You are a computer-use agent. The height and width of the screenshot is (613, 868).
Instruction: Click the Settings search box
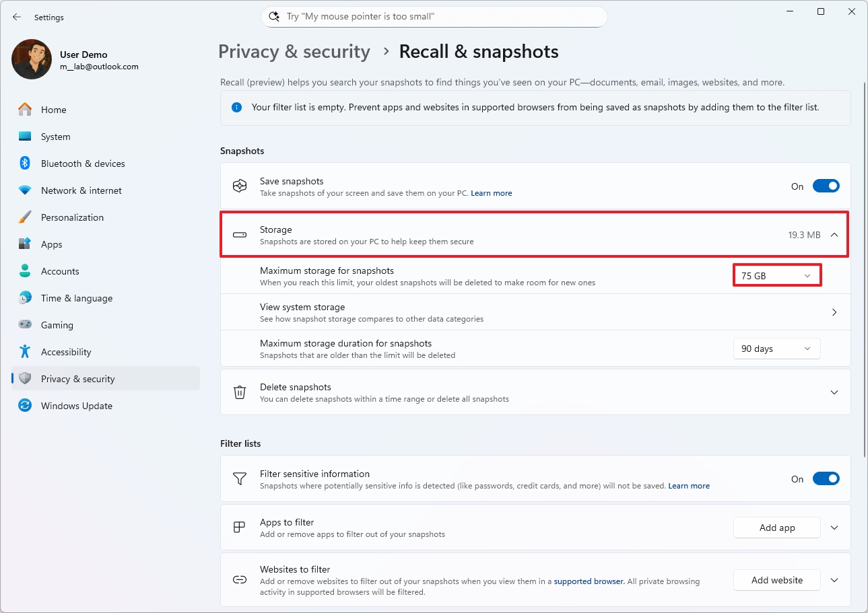(434, 17)
